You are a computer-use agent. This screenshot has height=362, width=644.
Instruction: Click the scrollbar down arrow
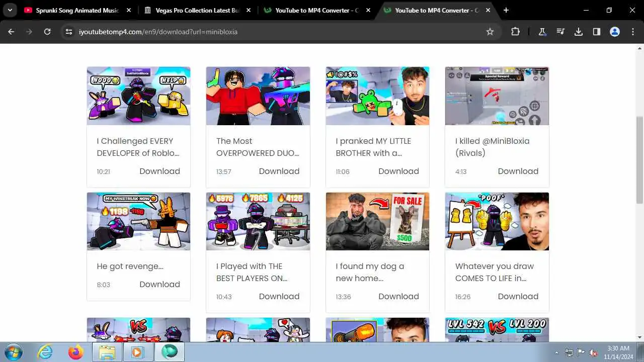[639, 337]
